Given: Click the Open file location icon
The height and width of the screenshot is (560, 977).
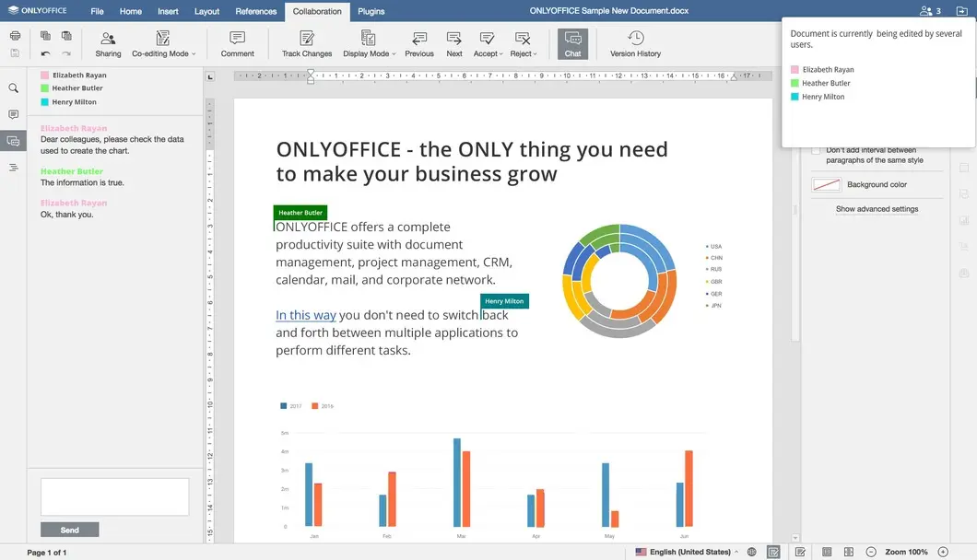Looking at the screenshot, I should 962,10.
